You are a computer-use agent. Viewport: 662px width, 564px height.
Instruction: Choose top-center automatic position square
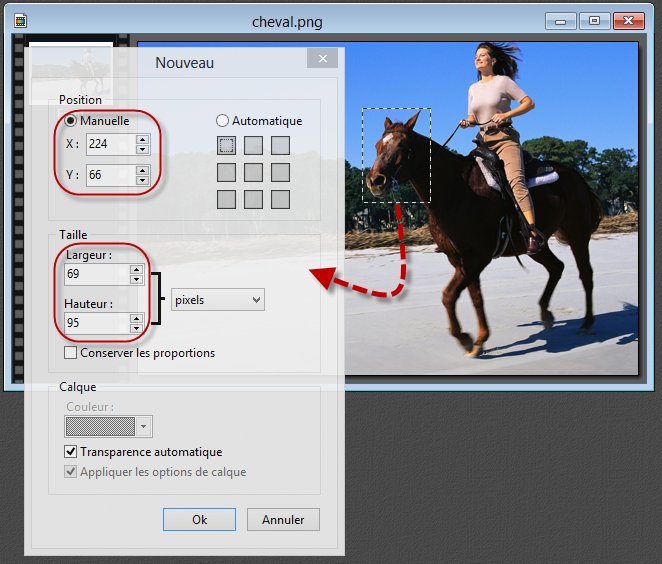pyautogui.click(x=253, y=146)
